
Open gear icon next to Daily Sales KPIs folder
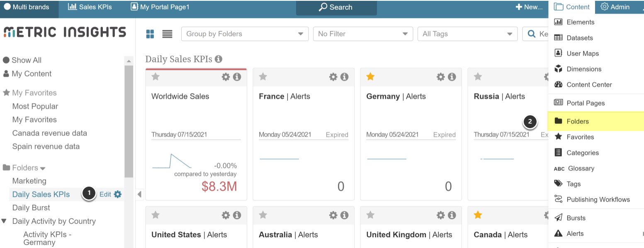118,194
